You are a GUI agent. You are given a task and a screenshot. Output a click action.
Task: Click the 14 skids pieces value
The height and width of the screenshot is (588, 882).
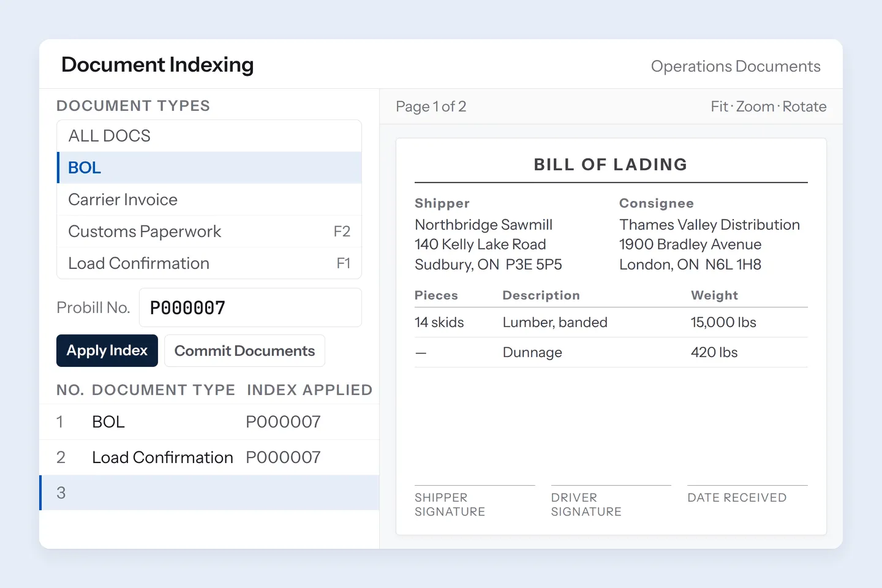tap(439, 322)
